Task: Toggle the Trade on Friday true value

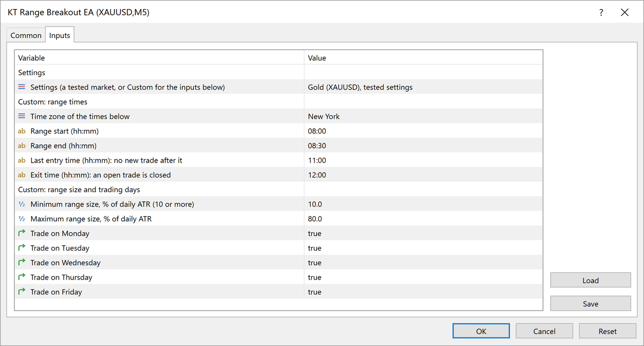Action: 423,292
